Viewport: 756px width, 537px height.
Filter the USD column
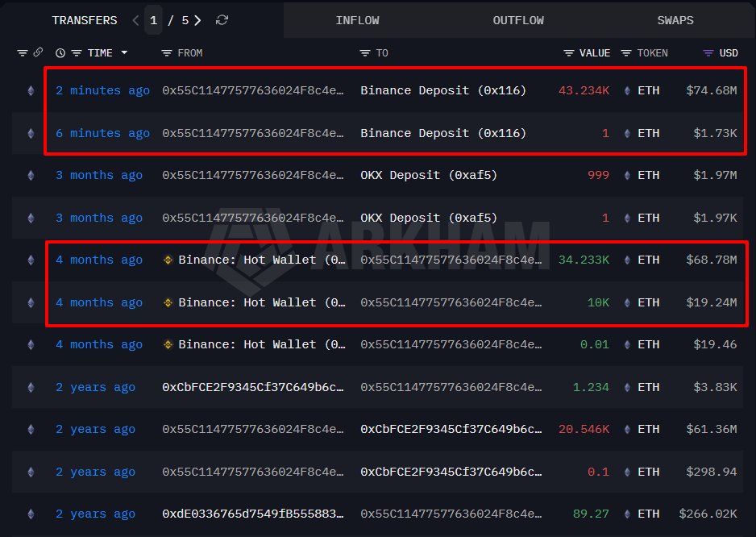(x=708, y=53)
